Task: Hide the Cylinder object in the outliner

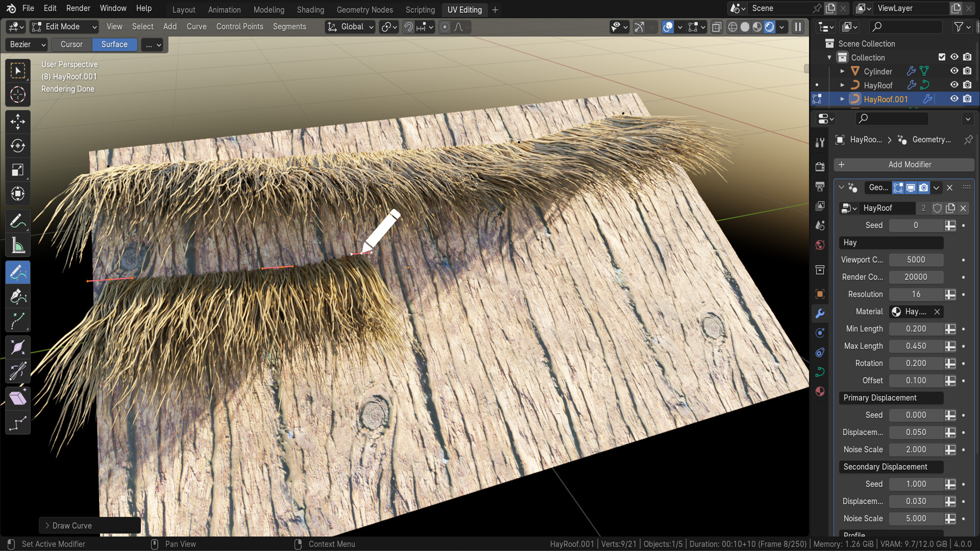Action: coord(954,71)
